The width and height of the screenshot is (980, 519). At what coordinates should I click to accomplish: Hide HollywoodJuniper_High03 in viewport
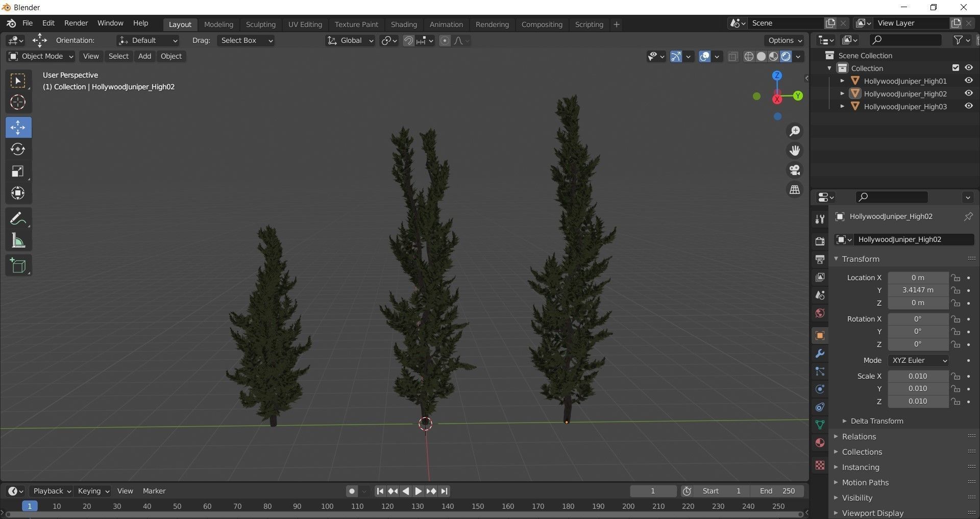point(968,106)
